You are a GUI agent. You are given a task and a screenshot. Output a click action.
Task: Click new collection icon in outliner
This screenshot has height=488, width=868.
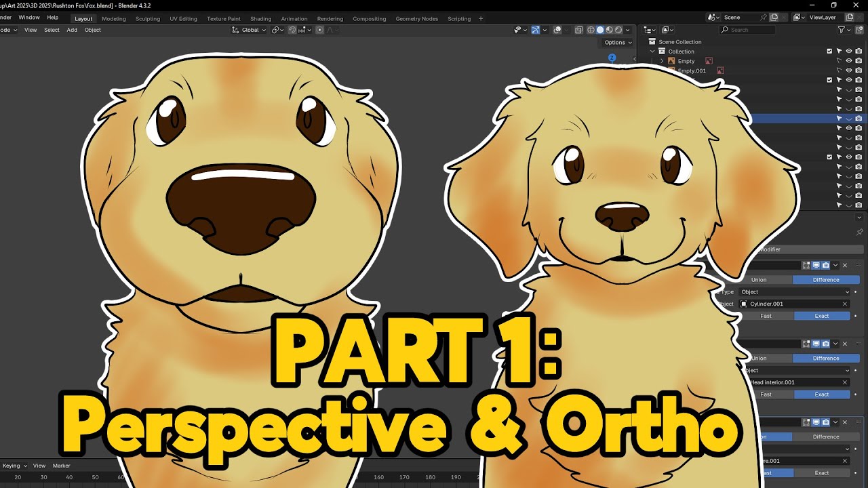pyautogui.click(x=860, y=30)
